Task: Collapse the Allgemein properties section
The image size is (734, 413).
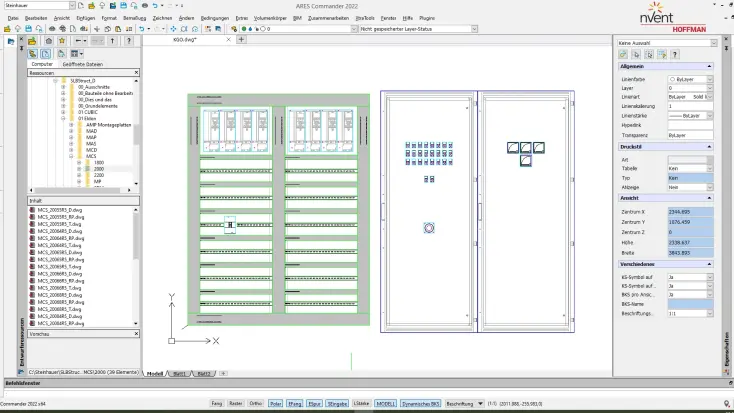Action: coord(709,67)
